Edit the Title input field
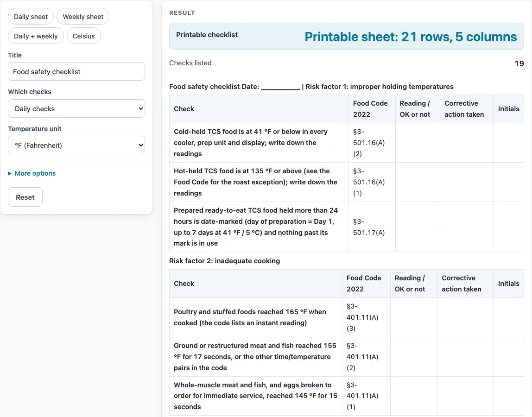The height and width of the screenshot is (417, 532). pos(76,71)
